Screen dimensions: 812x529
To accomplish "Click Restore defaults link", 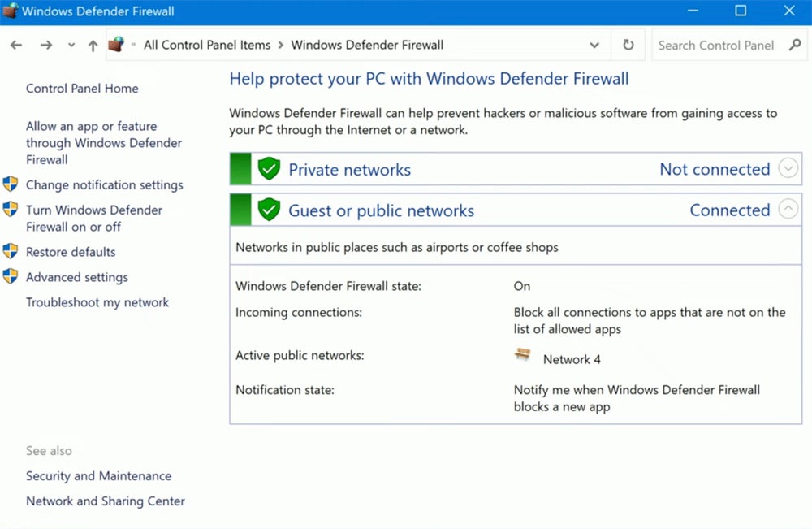I will click(71, 252).
